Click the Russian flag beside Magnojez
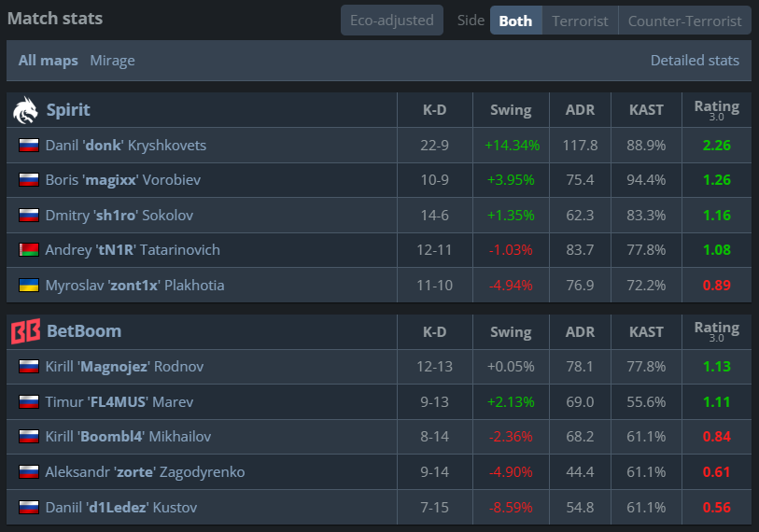The image size is (759, 532). pyautogui.click(x=29, y=367)
